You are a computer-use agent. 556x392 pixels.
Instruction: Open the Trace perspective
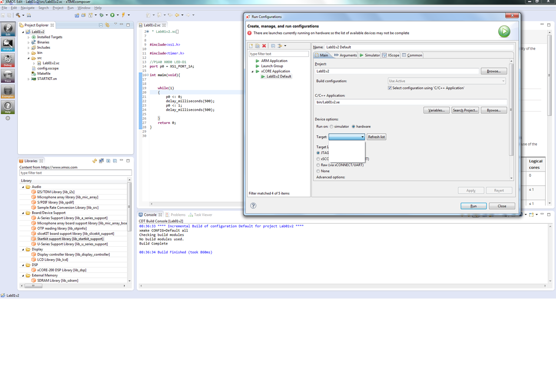(x=8, y=76)
